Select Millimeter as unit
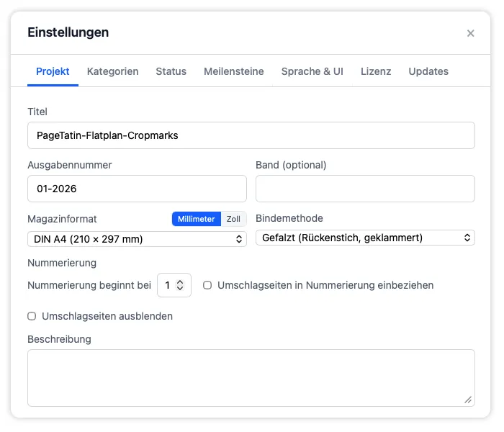 pyautogui.click(x=197, y=219)
